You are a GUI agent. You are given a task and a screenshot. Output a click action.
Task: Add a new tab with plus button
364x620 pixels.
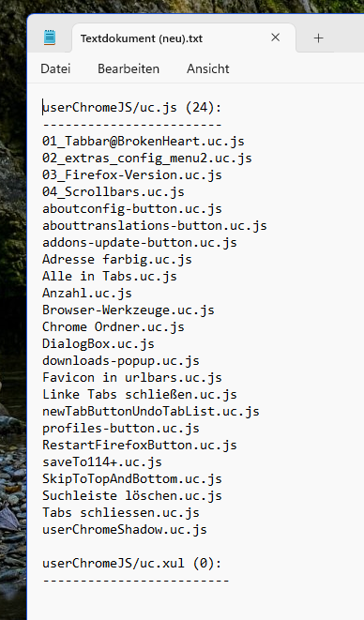(319, 38)
